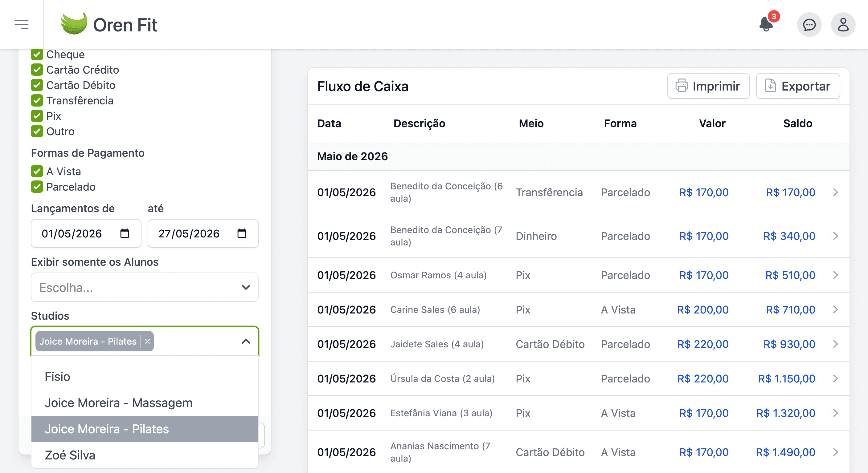Open details arrow for Carine Sales row
The width and height of the screenshot is (868, 473).
[835, 310]
